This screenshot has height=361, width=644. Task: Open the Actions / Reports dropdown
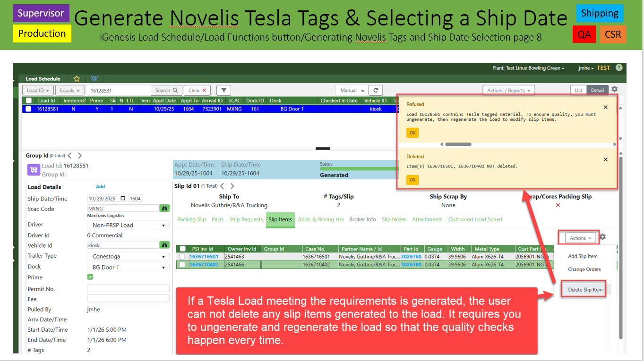(508, 90)
